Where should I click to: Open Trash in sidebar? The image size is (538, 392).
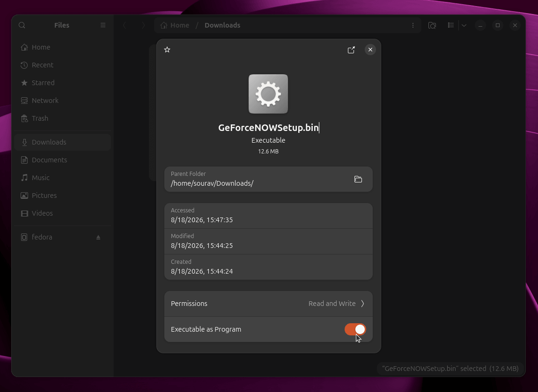pyautogui.click(x=63, y=118)
